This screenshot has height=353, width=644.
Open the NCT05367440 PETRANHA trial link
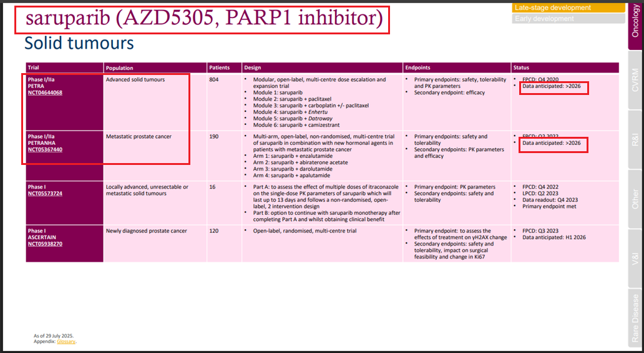click(x=45, y=150)
